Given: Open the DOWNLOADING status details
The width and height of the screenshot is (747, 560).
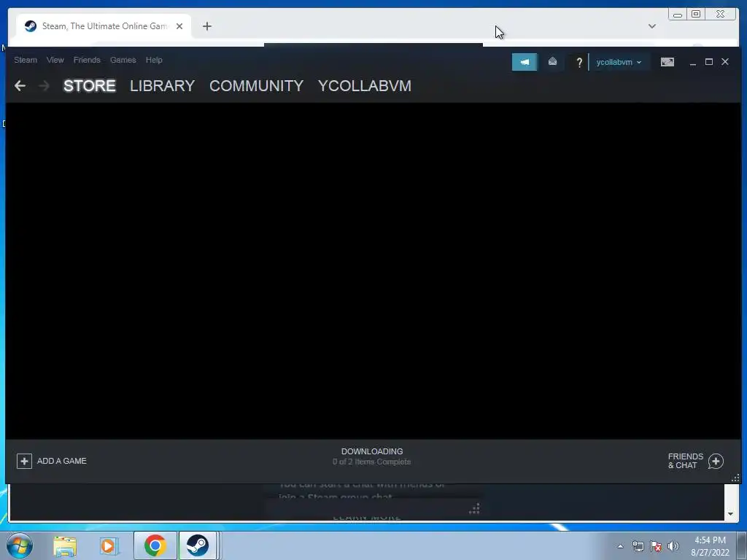Looking at the screenshot, I should (x=372, y=456).
